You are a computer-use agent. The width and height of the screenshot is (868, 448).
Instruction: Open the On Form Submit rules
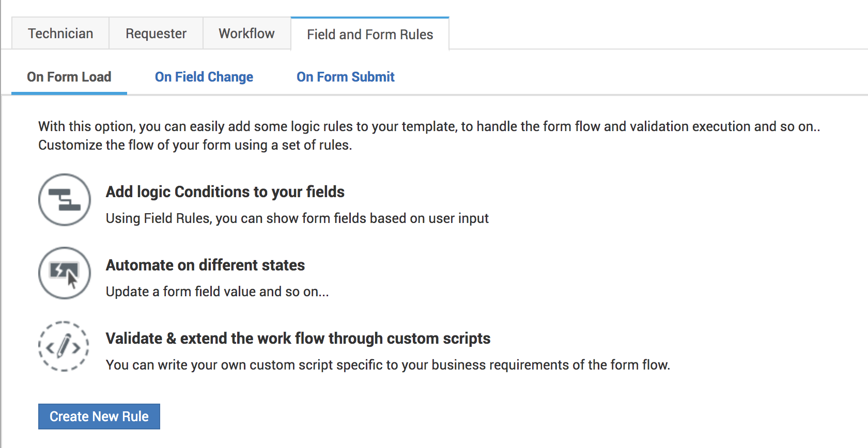click(x=346, y=77)
